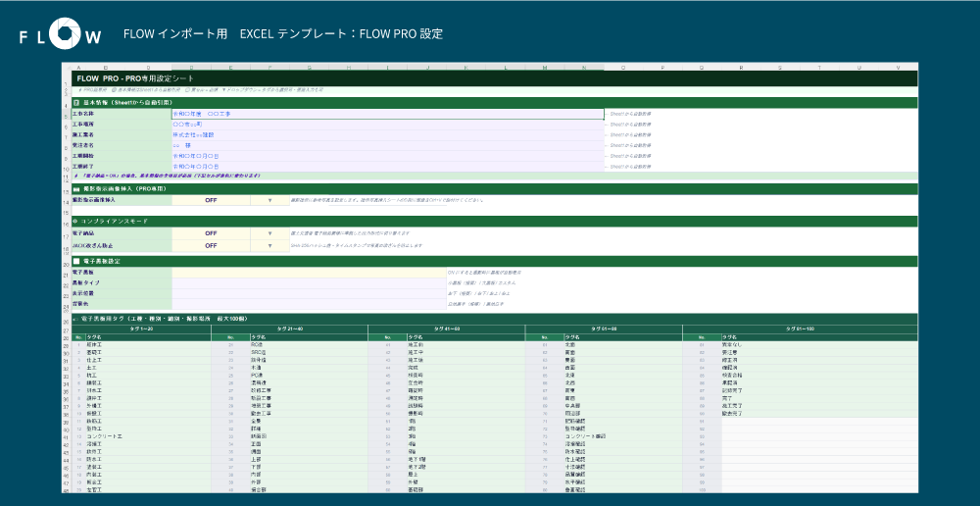Click the タグ 1~20 group header
Image resolution: width=980 pixels, height=506 pixels.
point(141,329)
